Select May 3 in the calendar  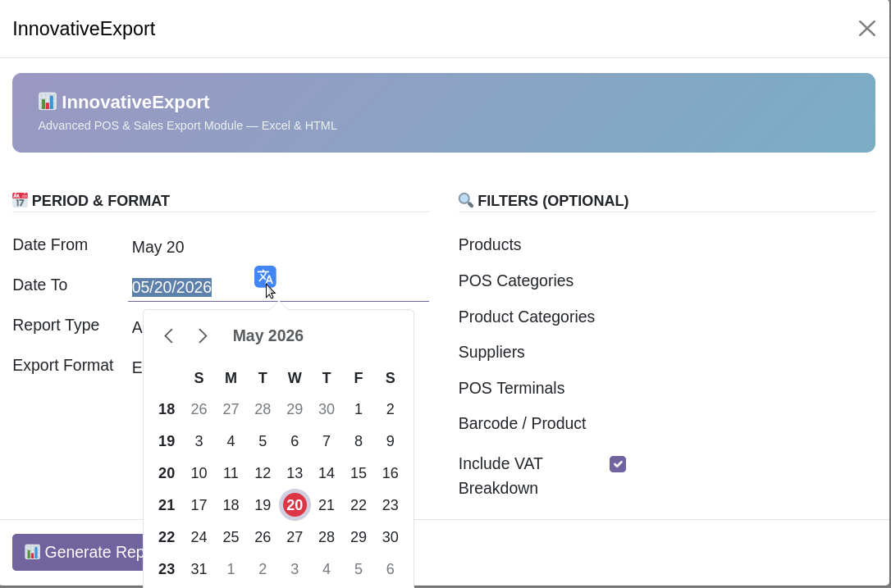(199, 441)
